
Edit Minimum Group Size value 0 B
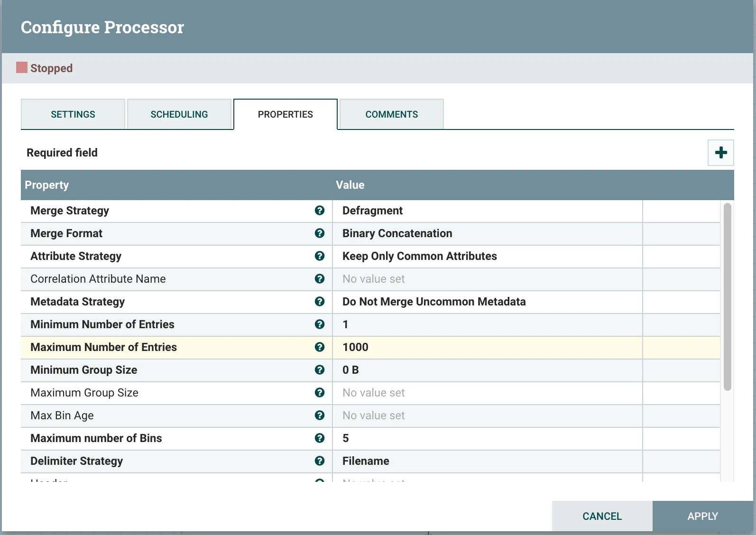488,370
